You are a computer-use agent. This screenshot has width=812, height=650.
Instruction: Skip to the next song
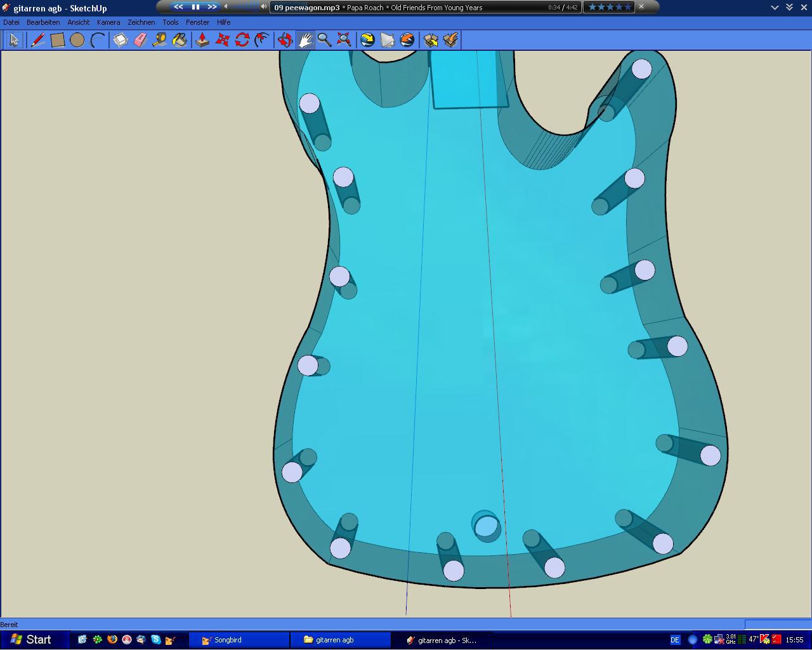coord(212,7)
